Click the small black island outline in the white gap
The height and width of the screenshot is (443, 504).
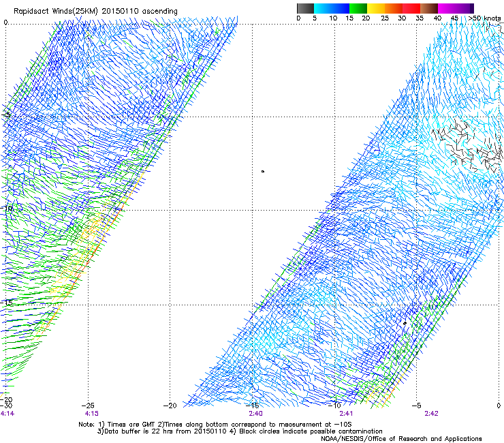[x=263, y=172]
